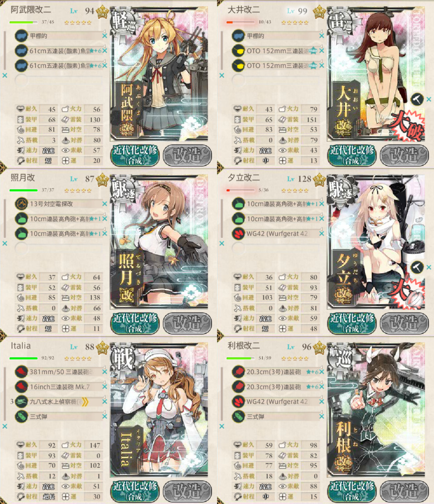Remove Italia's 16inch三連装砲 Mk.7 with X
This screenshot has width=434, height=504.
point(104,387)
